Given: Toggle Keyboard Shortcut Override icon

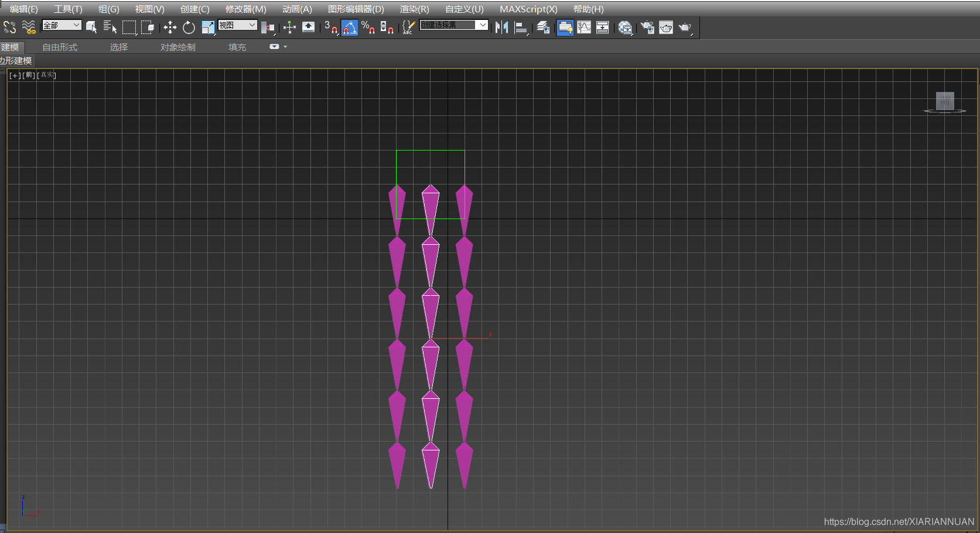Looking at the screenshot, I should click(308, 27).
